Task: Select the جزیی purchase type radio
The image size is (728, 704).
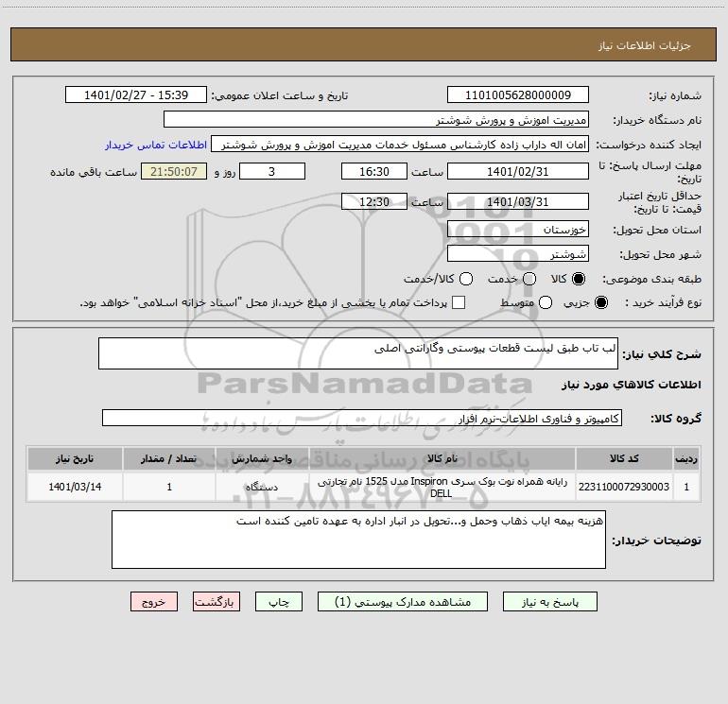Action: point(601,302)
